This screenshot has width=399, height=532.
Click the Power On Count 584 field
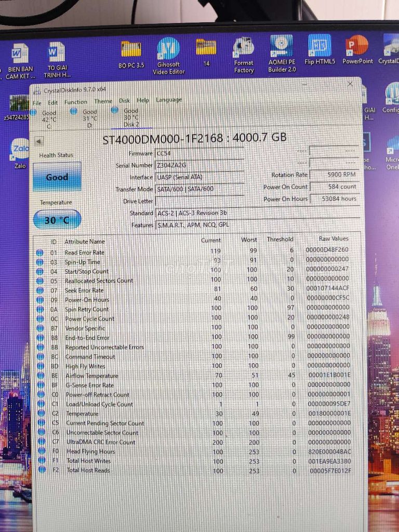(334, 187)
